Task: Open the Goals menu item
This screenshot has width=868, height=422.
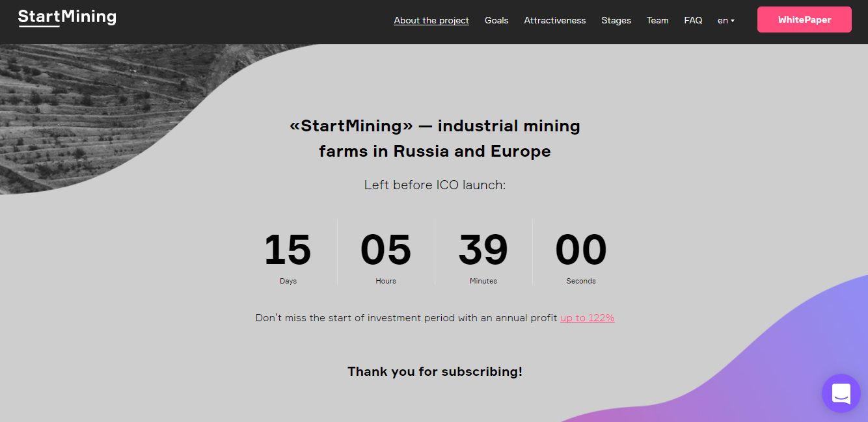Action: pyautogui.click(x=496, y=20)
